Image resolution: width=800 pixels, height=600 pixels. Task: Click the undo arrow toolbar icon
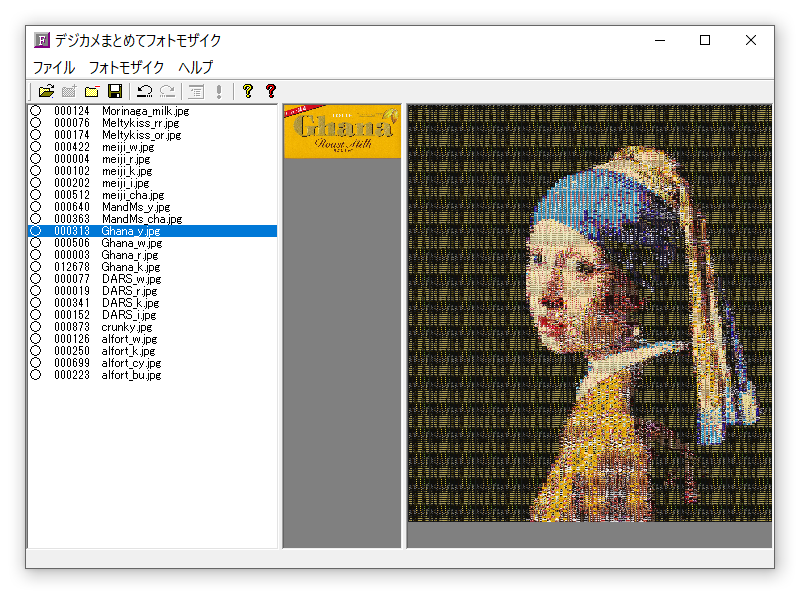[144, 91]
